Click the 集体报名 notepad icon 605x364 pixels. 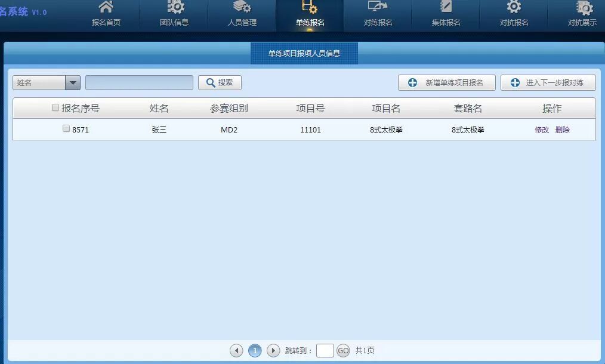click(446, 8)
